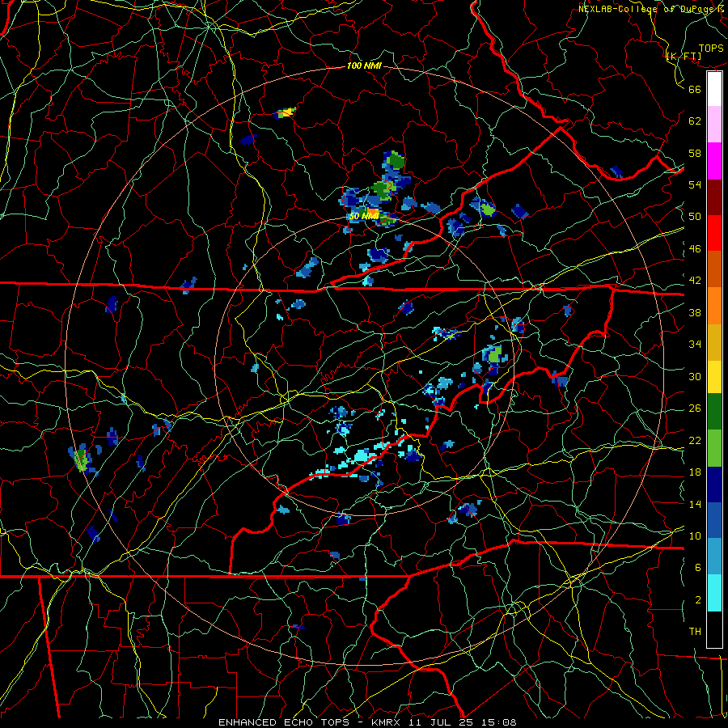This screenshot has height=728, width=728.
Task: Click the gold legend swatch near 34
Action: [x=714, y=341]
